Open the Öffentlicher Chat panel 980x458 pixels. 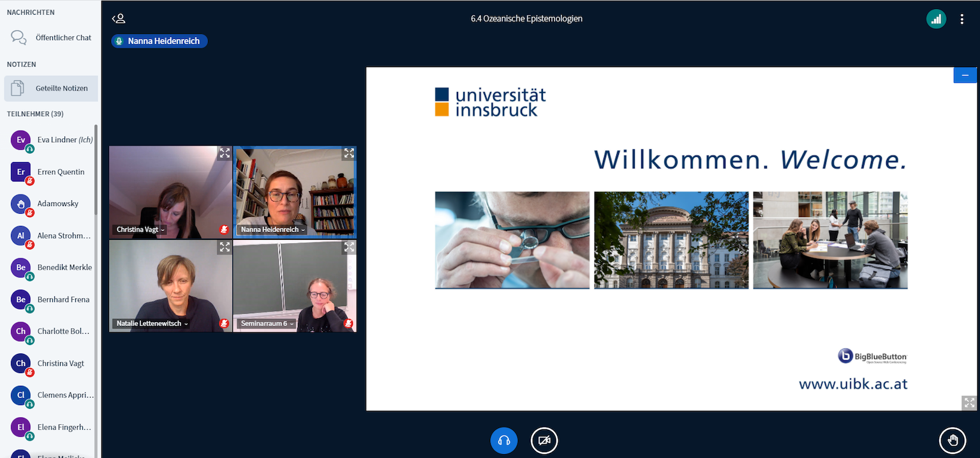coord(51,38)
